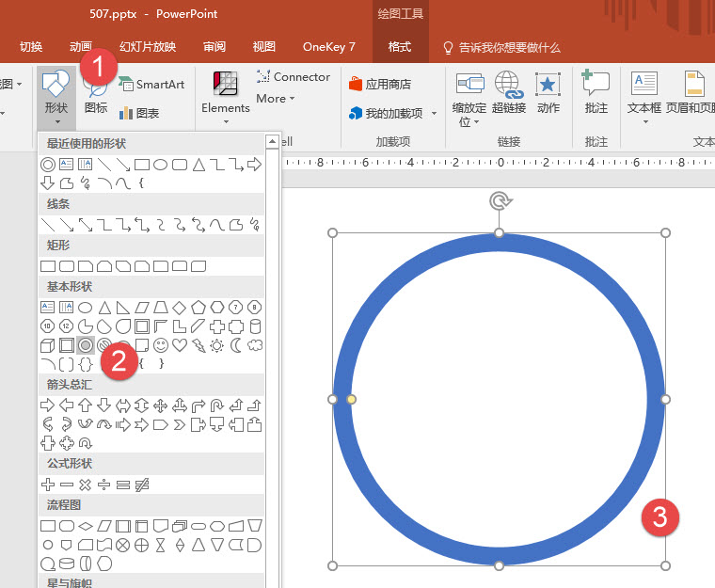Choose the first rectangle under 矩形
Viewport: 715px width, 588px height.
(48, 266)
